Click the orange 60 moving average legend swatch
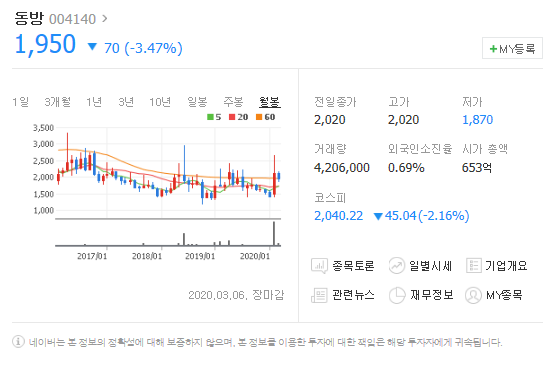This screenshot has width=546, height=375. (x=259, y=117)
